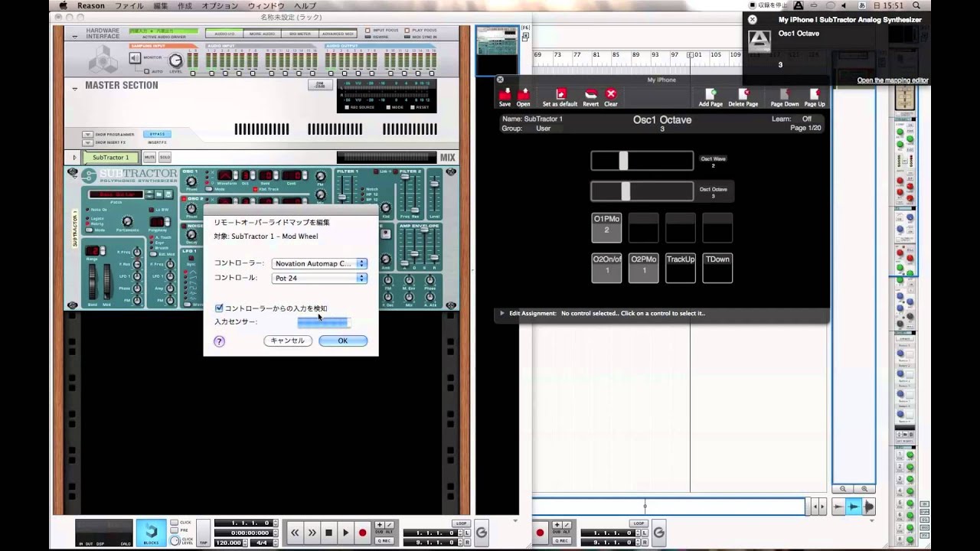This screenshot has height=551, width=980.
Task: Close the notification panel with X icon
Action: 752,19
